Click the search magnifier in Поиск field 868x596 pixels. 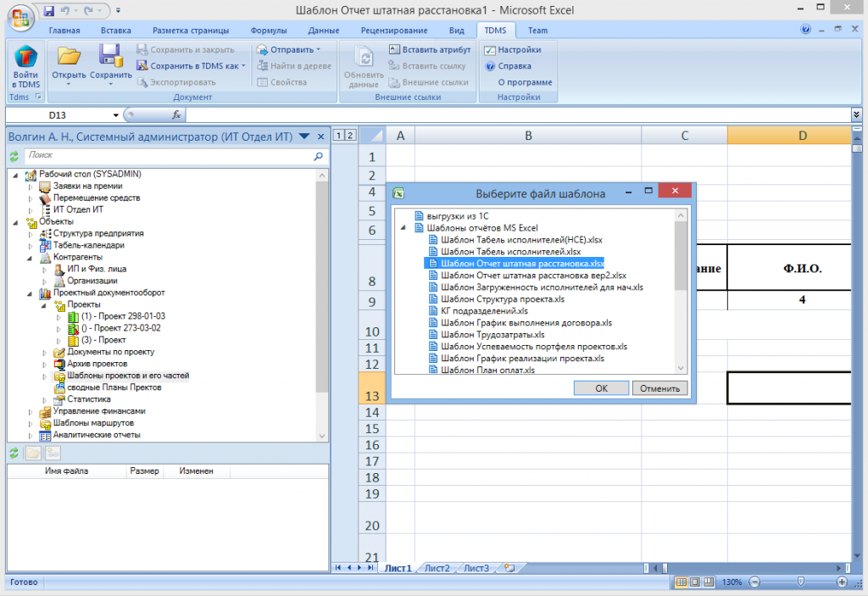click(319, 157)
